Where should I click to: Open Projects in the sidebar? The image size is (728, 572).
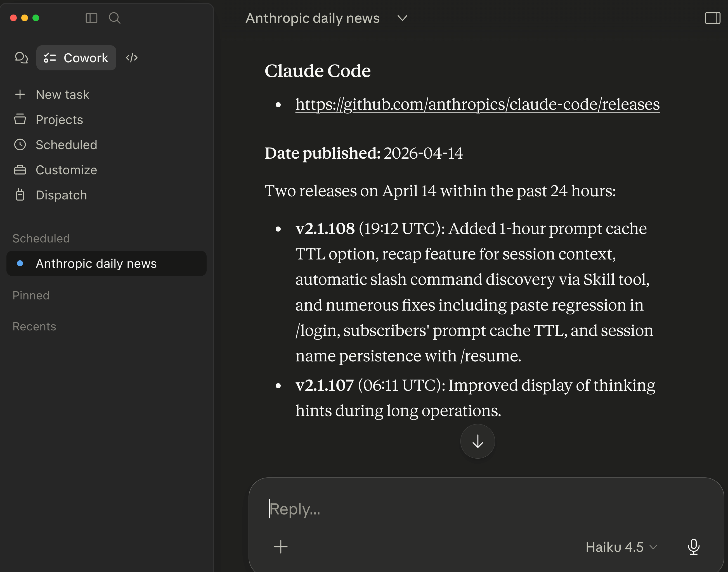[59, 120]
